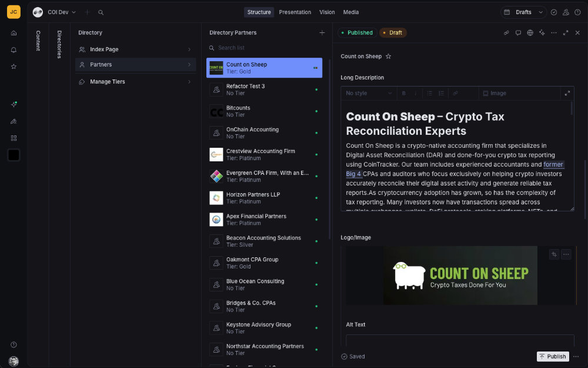Open comments speech bubble icon

(518, 32)
